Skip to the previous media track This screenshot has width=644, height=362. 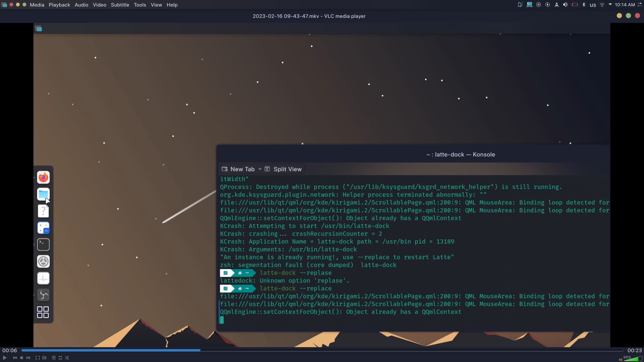coord(15,358)
